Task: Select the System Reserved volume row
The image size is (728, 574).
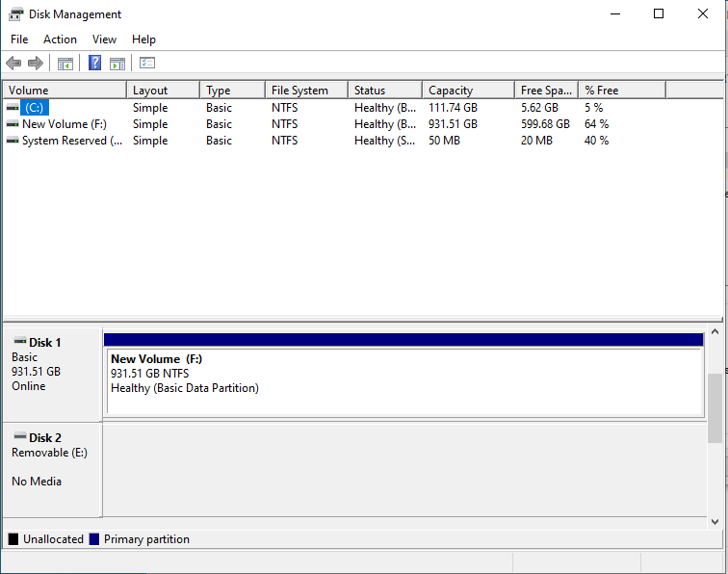Action: (71, 141)
